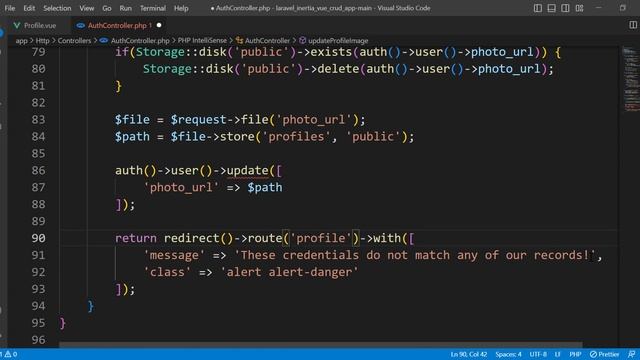
Task: Click the PHP icon on AuthController.php tab
Action: [x=80, y=25]
